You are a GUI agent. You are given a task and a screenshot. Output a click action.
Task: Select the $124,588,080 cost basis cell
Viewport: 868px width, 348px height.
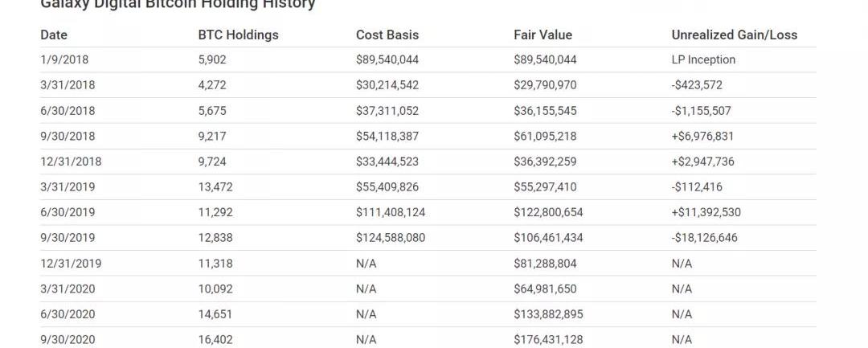pyautogui.click(x=391, y=238)
